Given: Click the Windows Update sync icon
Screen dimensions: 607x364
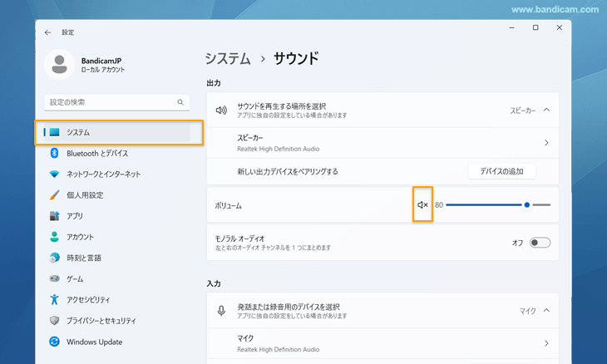Looking at the screenshot, I should tap(54, 342).
